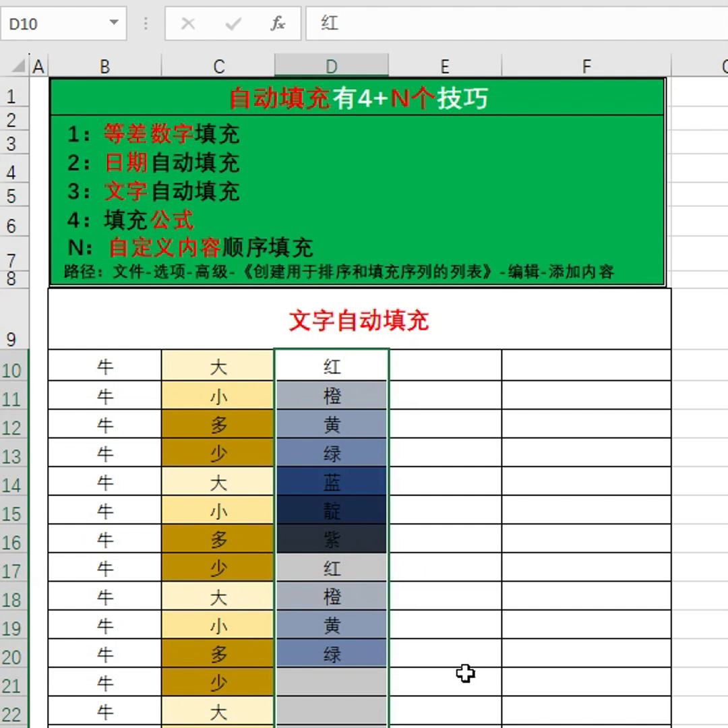Click the text 自定义内容顺序填充
Viewport: 728px width, 728px height.
click(x=211, y=247)
